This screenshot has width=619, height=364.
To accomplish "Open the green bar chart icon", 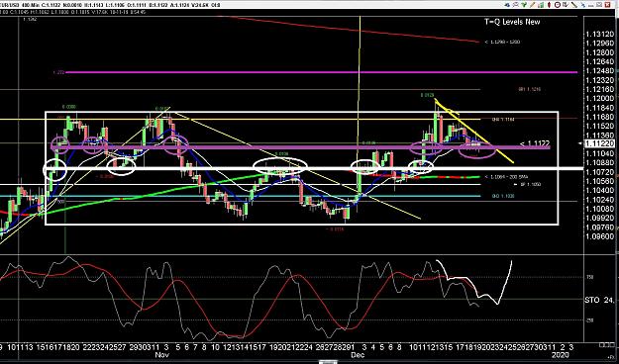I will point(541,5).
